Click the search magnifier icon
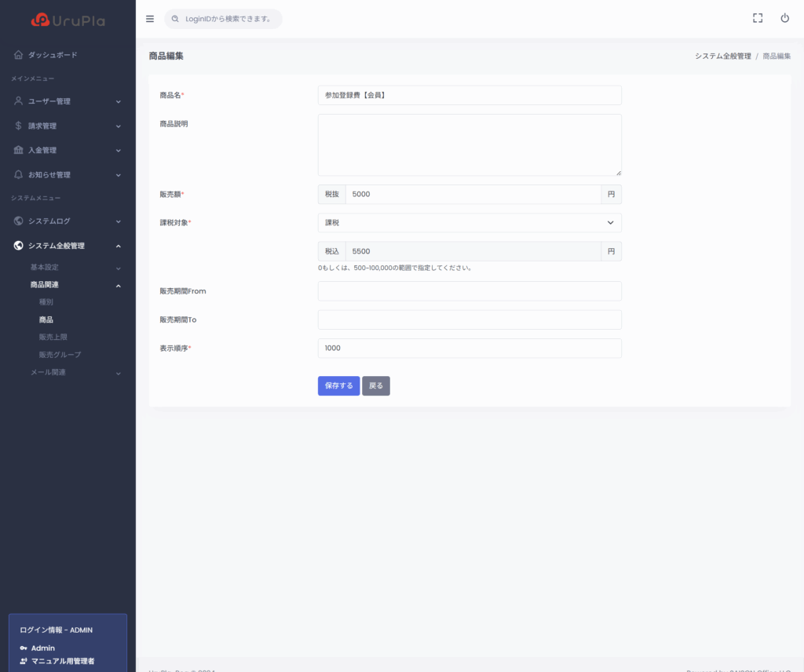The width and height of the screenshot is (804, 672). 175,19
